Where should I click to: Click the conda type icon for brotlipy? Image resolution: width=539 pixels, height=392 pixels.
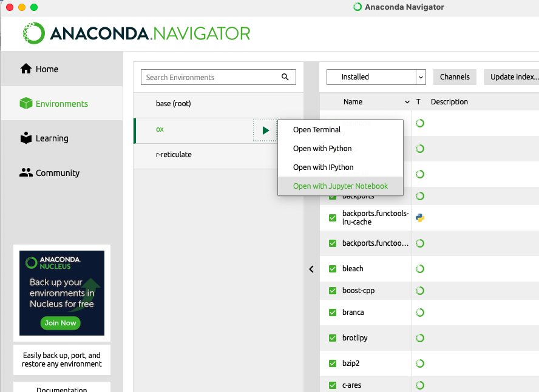click(x=419, y=338)
